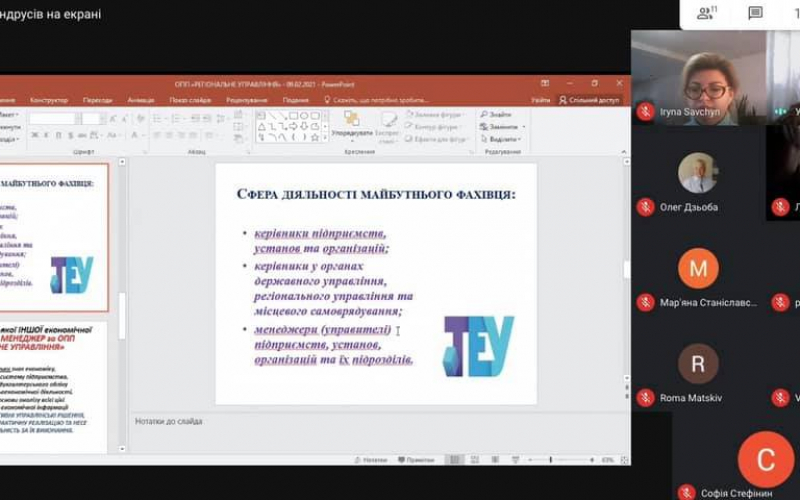Adjust the status bar zoom slider
The image size is (800, 500).
click(x=561, y=460)
